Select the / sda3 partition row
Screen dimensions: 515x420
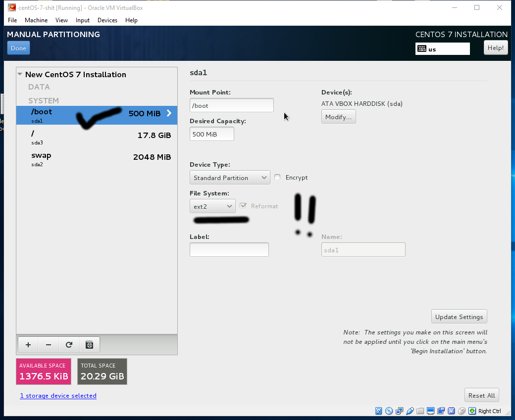point(97,137)
